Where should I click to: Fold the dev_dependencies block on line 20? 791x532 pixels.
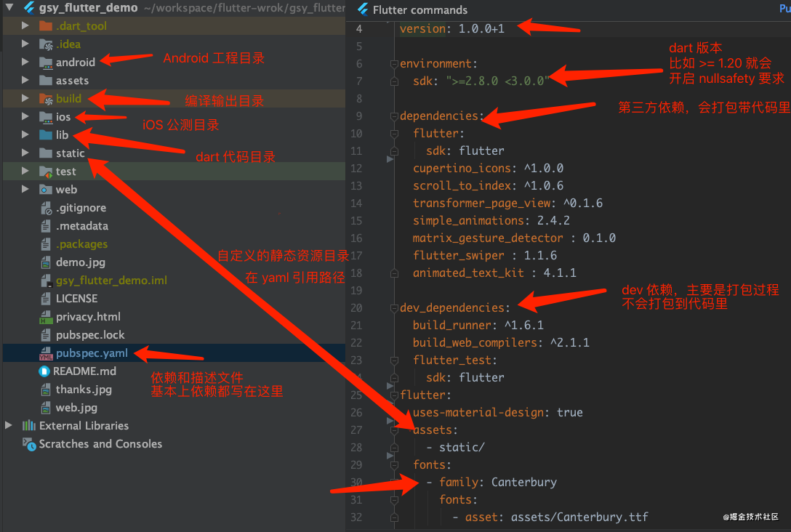coord(394,308)
